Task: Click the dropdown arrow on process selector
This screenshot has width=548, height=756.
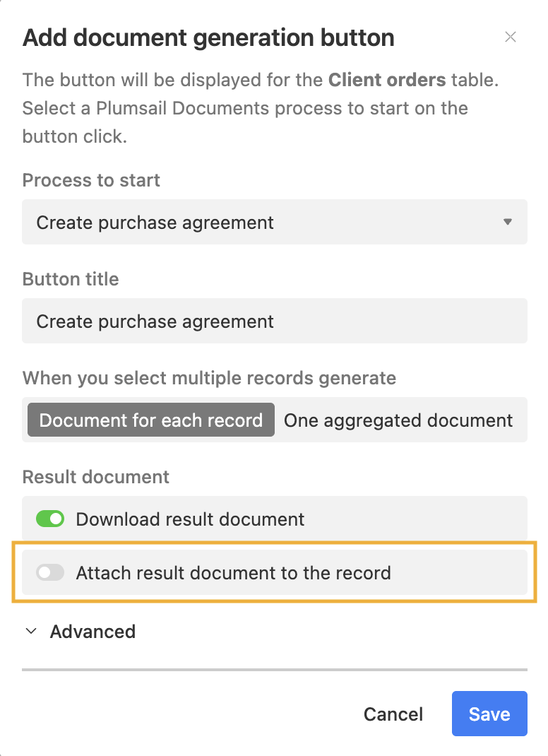Action: (508, 221)
